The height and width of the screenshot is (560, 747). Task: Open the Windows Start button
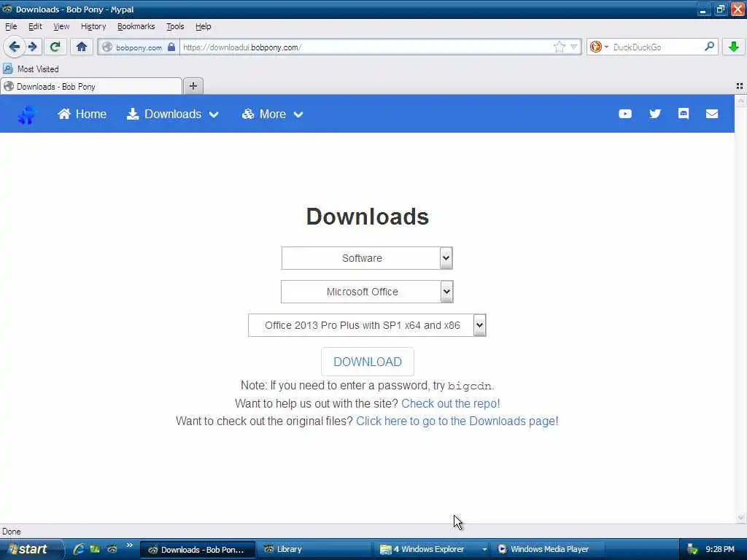28,549
